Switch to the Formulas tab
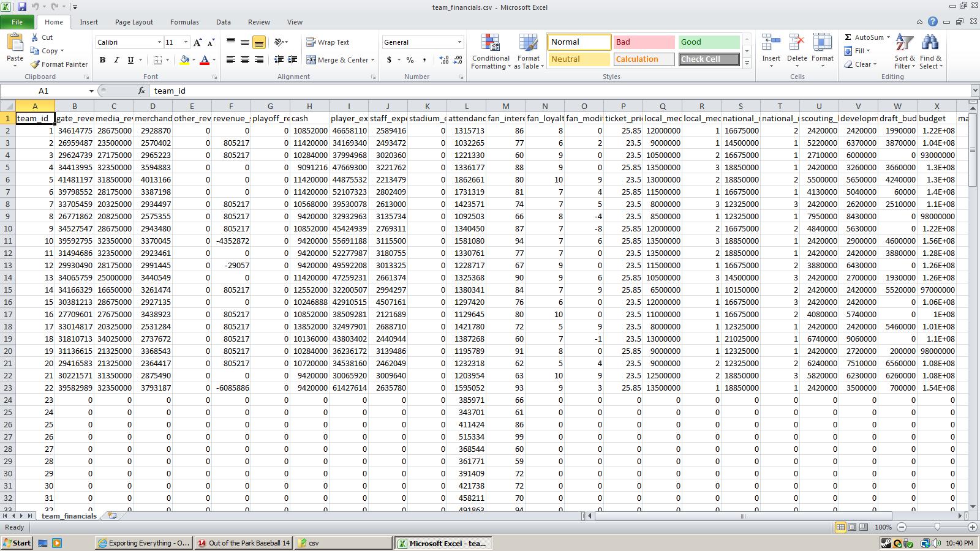This screenshot has width=980, height=551. pyautogui.click(x=184, y=22)
